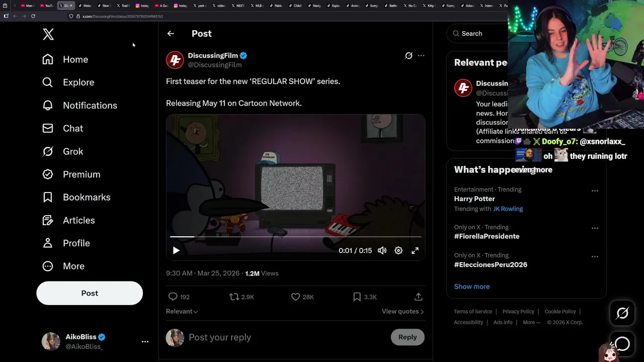This screenshot has width=644, height=362.
Task: Open the Relevant sort dropdown
Action: [182, 312]
